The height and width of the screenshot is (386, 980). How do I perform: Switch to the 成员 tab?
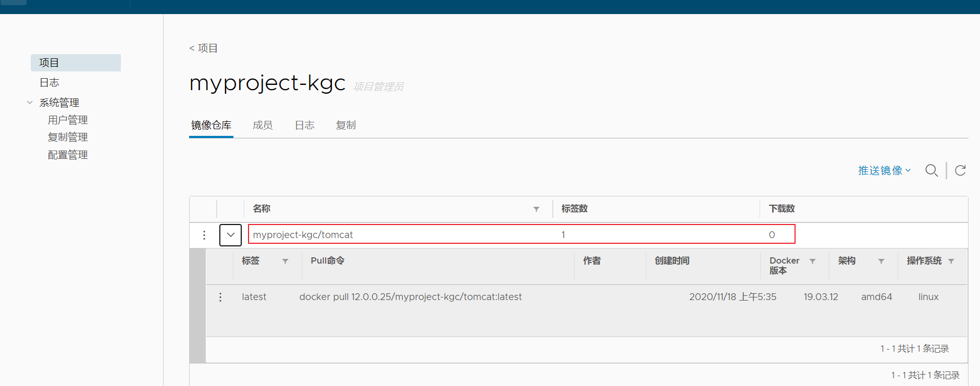[x=263, y=125]
